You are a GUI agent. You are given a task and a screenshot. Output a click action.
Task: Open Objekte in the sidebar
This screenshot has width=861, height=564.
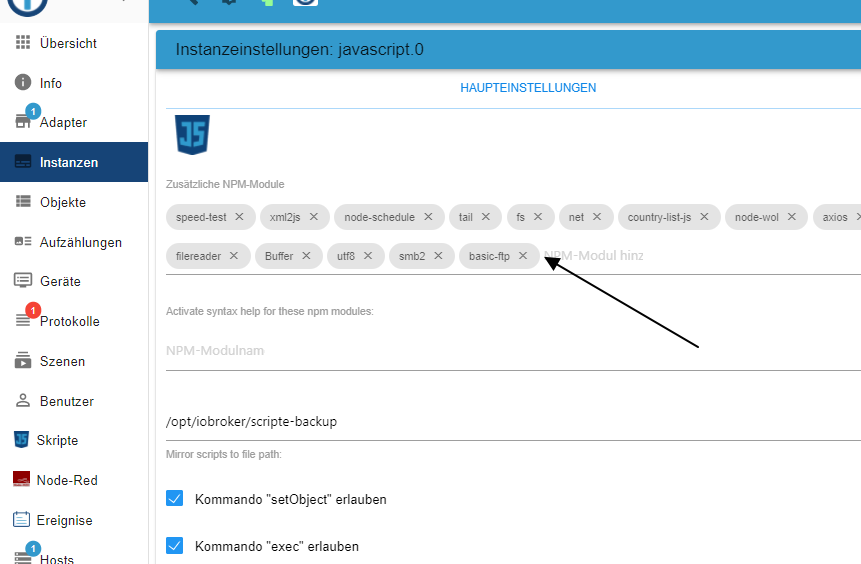click(74, 202)
